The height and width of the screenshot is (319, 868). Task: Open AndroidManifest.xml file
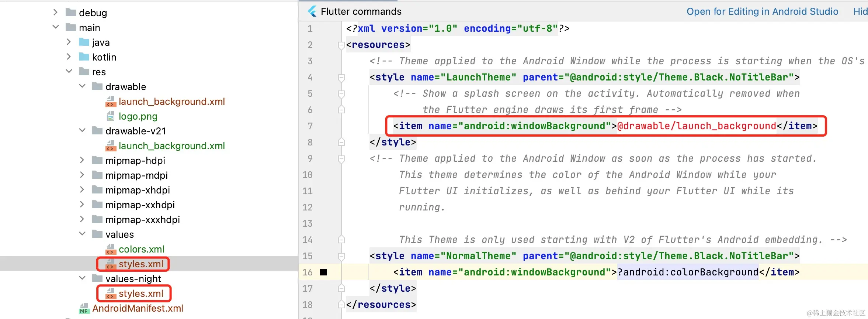pyautogui.click(x=138, y=308)
